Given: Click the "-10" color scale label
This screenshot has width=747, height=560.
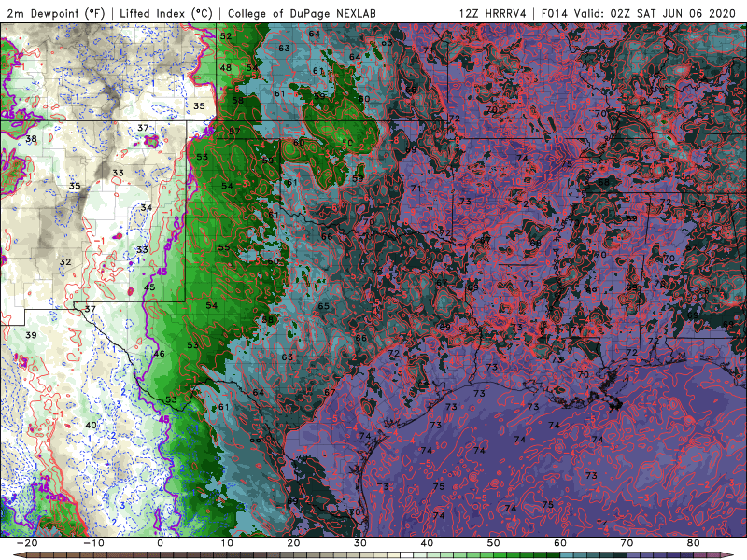Looking at the screenshot, I should [93, 543].
